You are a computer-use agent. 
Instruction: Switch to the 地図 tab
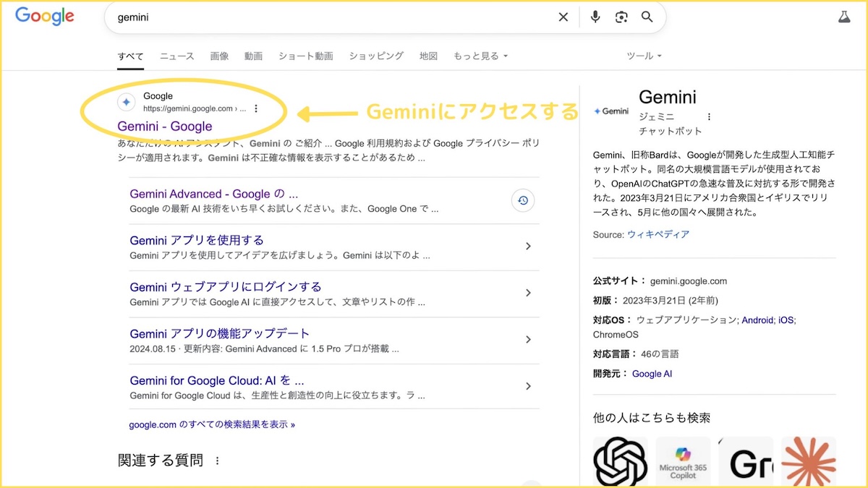point(428,56)
